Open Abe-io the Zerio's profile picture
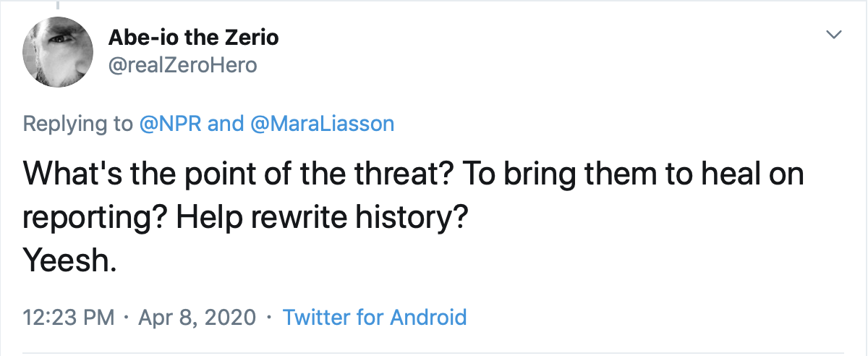Viewport: 868px width, 356px height. [x=59, y=51]
